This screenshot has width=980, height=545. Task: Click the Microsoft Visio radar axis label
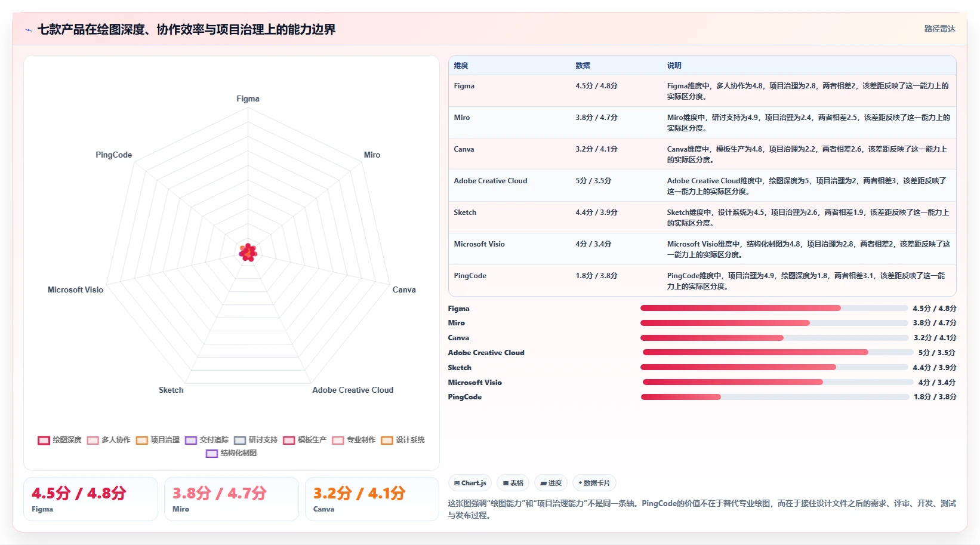coord(75,290)
